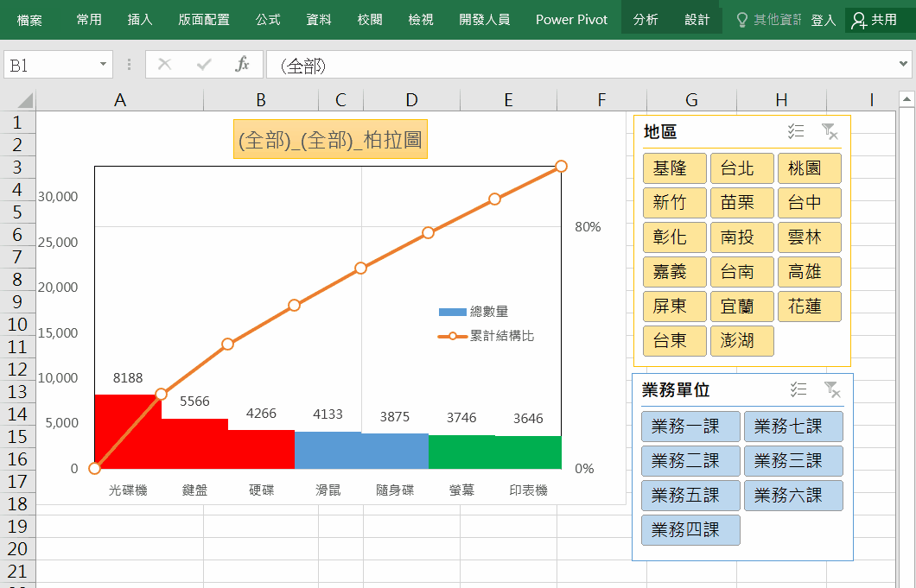Click the insert function fx icon
This screenshot has height=588, width=916.
coord(243,65)
